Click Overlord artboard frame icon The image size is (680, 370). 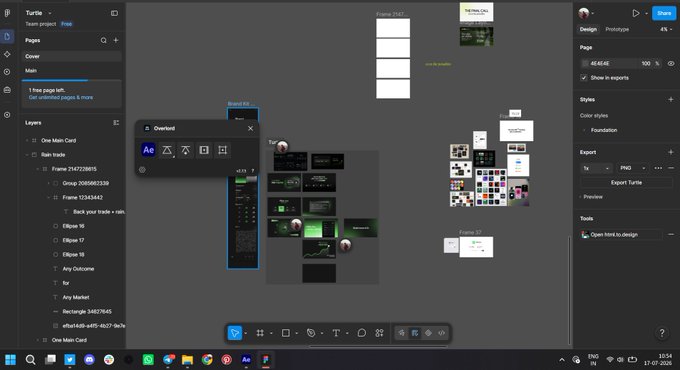[x=222, y=150]
